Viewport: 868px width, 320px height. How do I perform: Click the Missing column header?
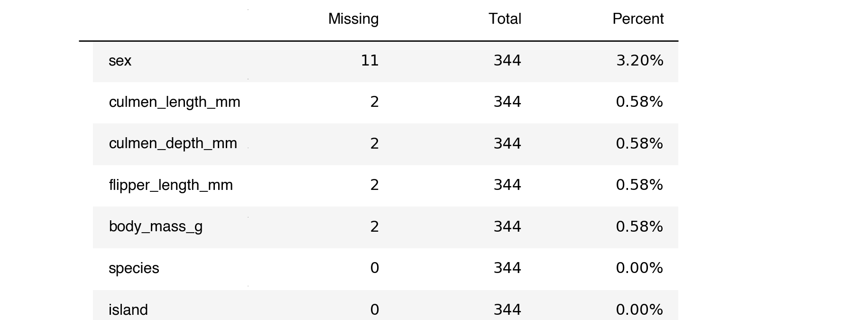pyautogui.click(x=353, y=19)
